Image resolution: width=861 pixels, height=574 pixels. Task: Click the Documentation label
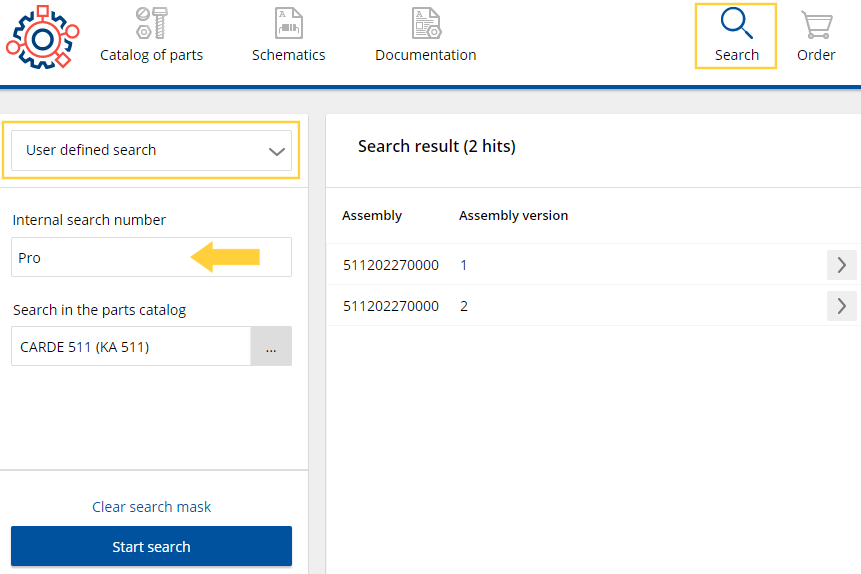(426, 55)
